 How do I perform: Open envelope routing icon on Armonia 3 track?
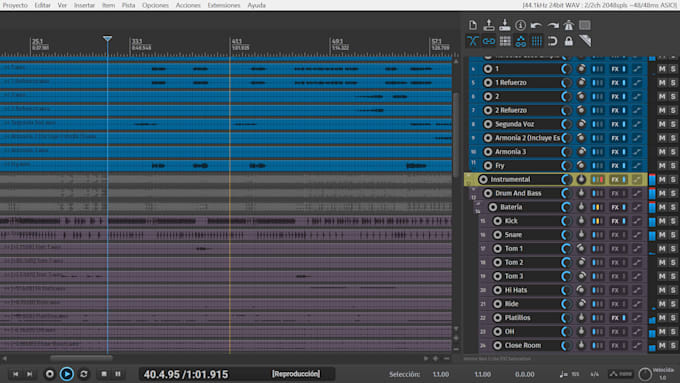click(637, 152)
